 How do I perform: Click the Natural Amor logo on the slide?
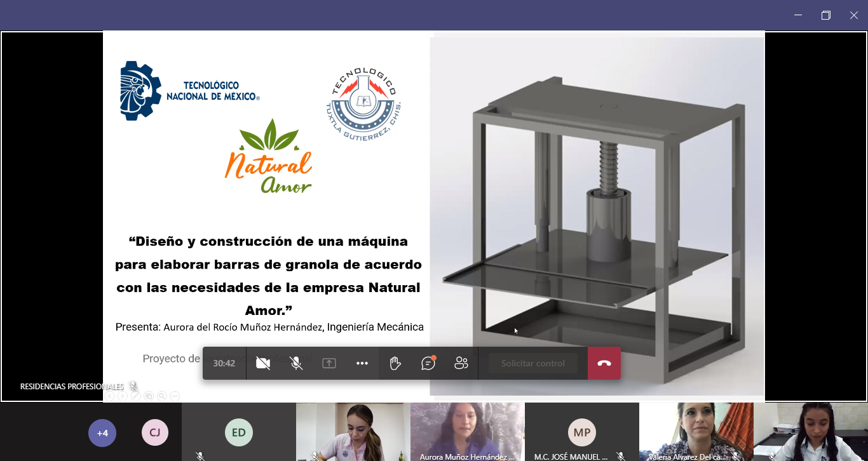click(x=268, y=156)
